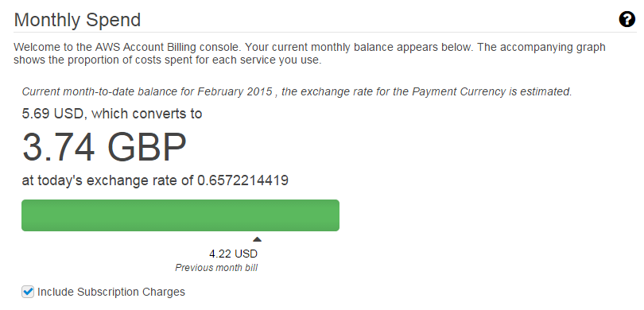The height and width of the screenshot is (310, 644).
Task: Select the 4.22 USD previous bill amount
Action: pyautogui.click(x=233, y=254)
